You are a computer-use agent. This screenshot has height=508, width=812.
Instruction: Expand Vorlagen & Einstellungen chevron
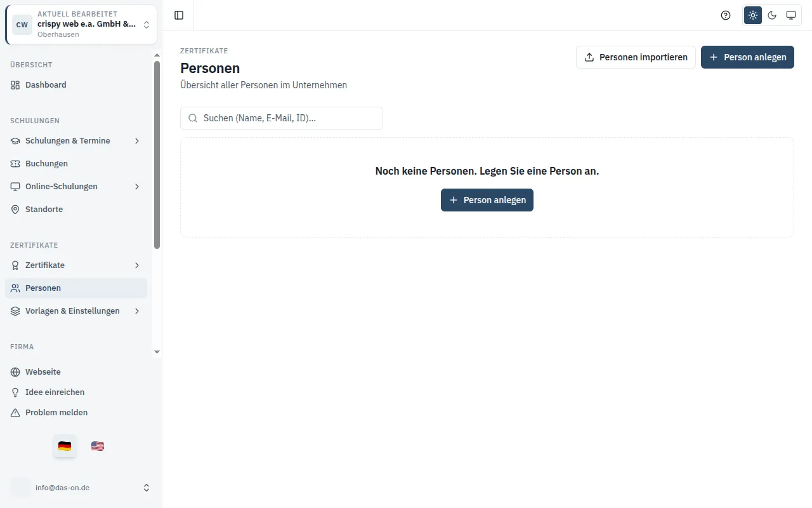(x=137, y=311)
